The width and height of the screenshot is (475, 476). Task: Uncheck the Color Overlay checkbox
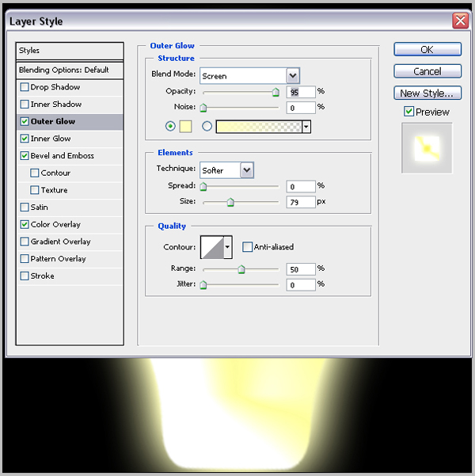(x=25, y=224)
